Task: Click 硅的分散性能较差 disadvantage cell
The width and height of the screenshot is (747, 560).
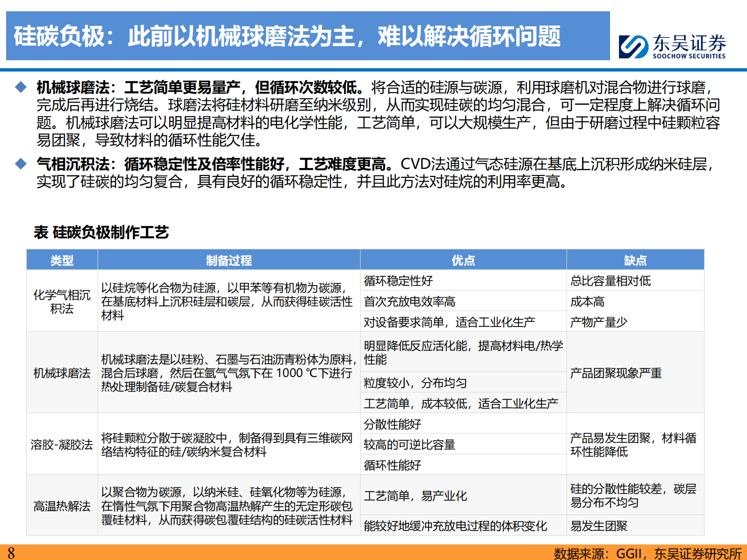Action: click(635, 495)
